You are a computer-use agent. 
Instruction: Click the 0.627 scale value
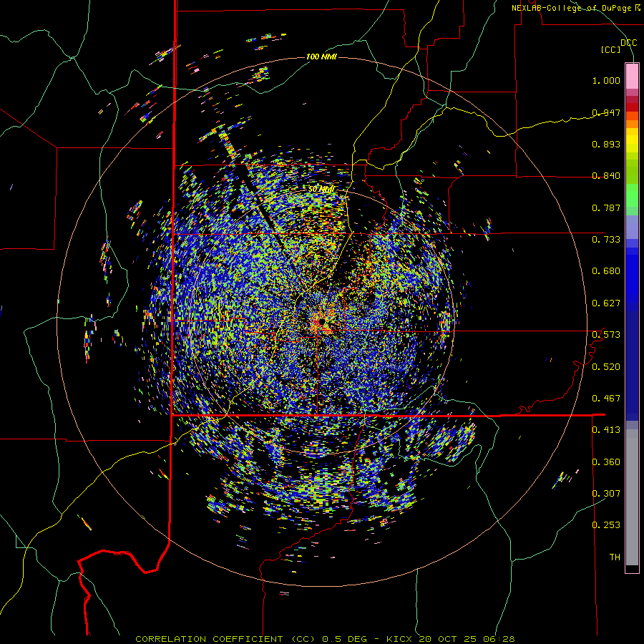(x=606, y=303)
